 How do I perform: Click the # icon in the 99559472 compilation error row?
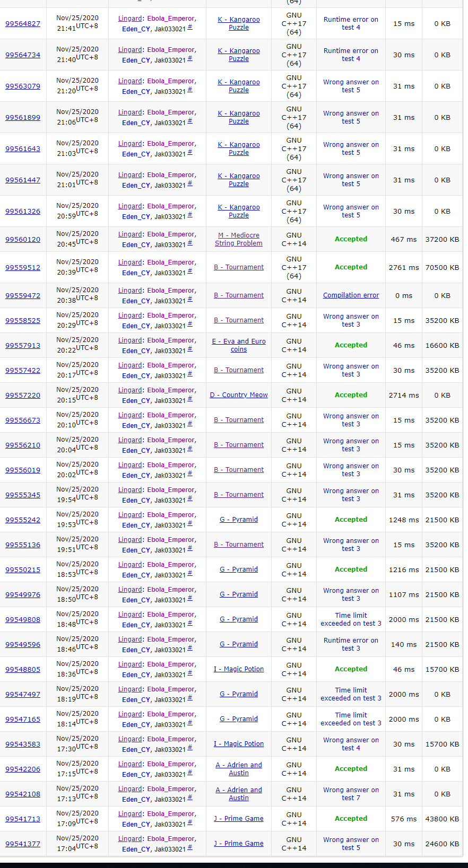click(x=190, y=300)
